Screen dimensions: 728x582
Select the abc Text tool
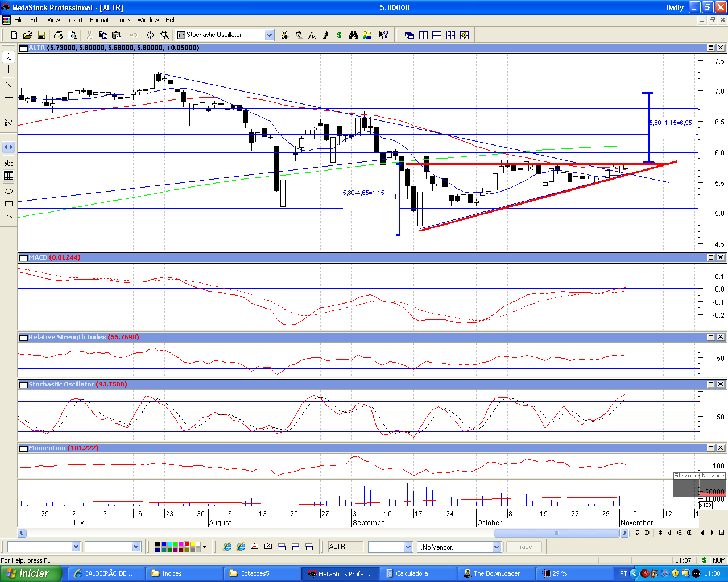point(9,163)
